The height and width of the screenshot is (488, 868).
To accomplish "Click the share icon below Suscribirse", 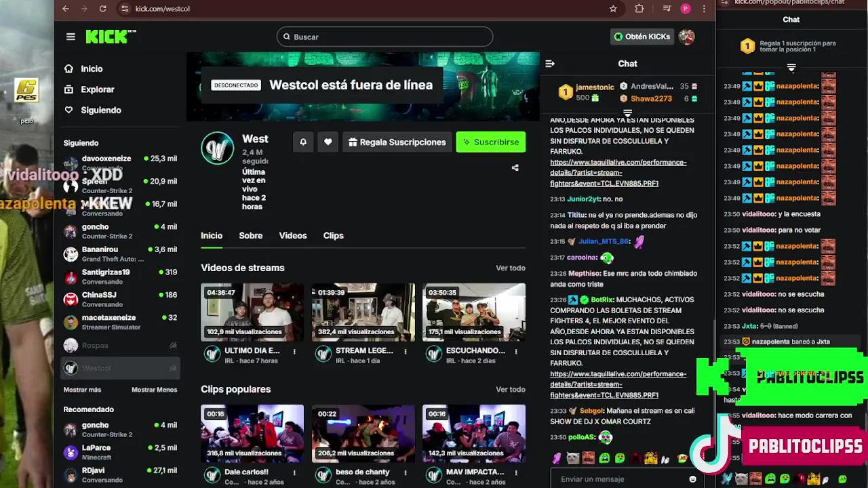I will pyautogui.click(x=515, y=167).
